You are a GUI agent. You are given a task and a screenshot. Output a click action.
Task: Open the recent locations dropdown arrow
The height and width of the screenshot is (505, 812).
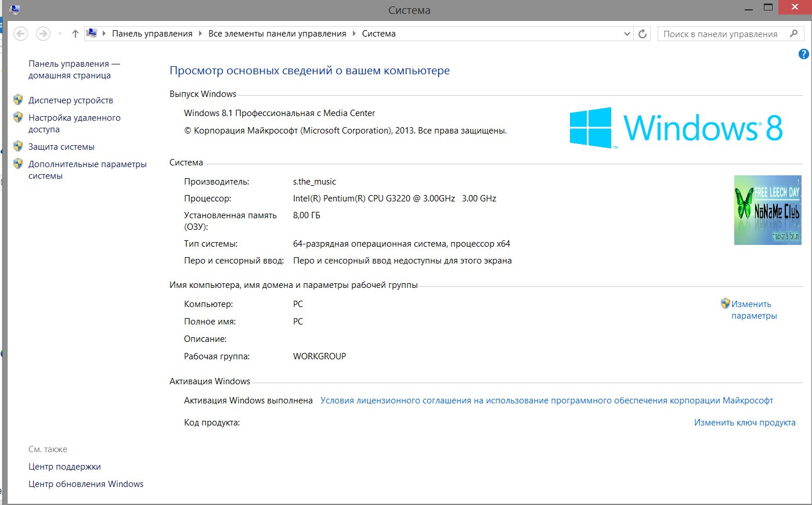pyautogui.click(x=60, y=34)
